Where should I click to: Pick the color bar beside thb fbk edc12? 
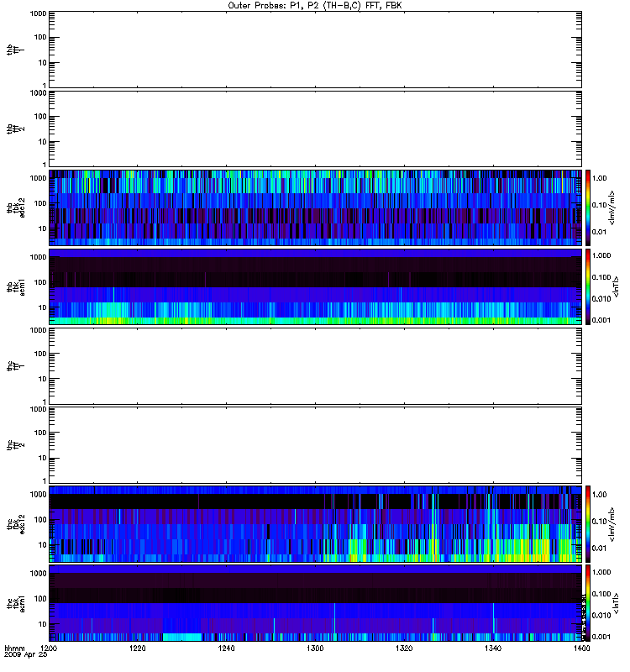[588, 207]
